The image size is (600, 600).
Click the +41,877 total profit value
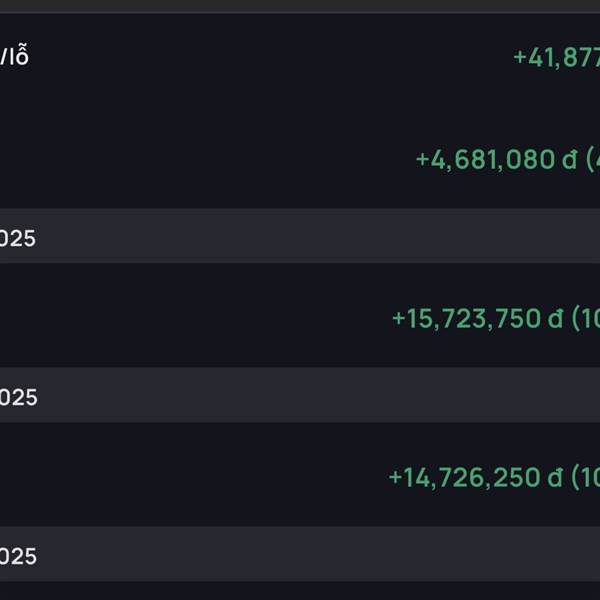(556, 57)
